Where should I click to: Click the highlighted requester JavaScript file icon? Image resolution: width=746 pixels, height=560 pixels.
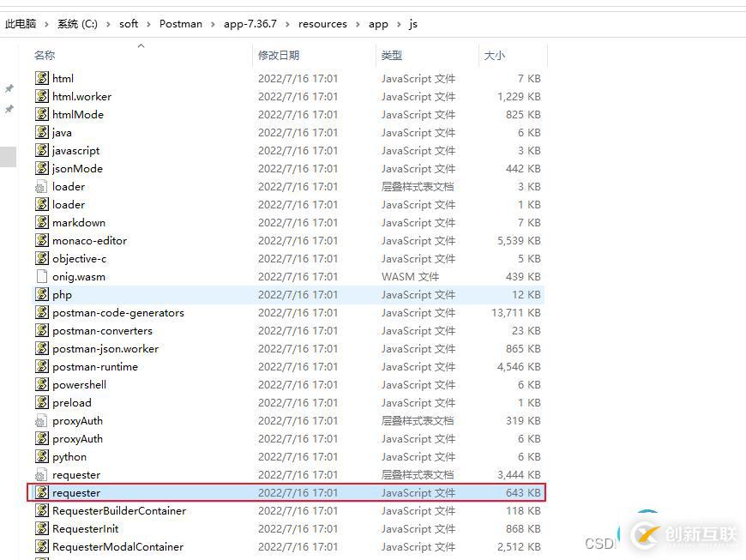coord(42,492)
